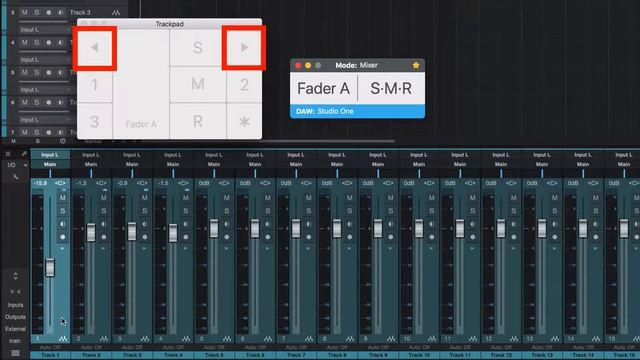Arm record on Track 3 in track list
Viewport: 640px width, 360px height.
click(x=49, y=13)
